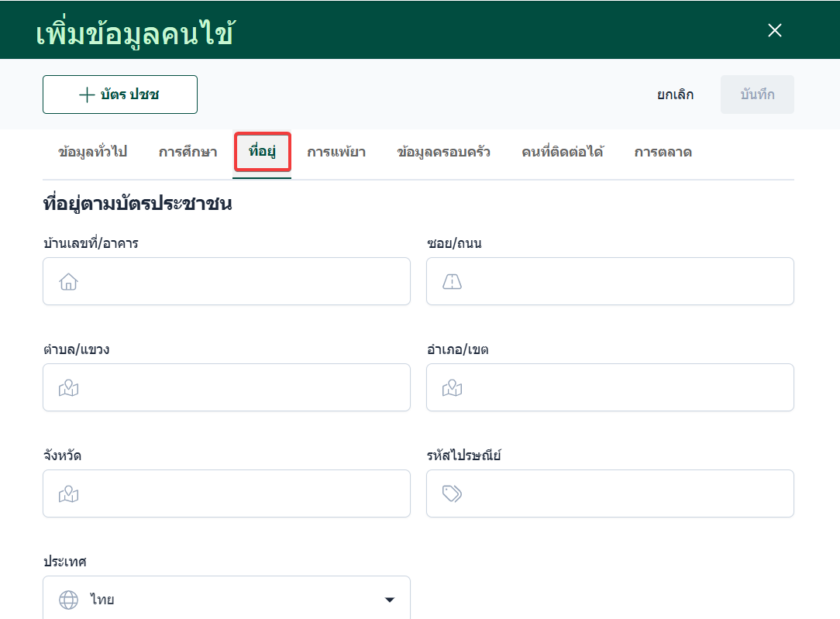Open the การศึกษา tab
Image resolution: width=840 pixels, height=619 pixels.
click(x=188, y=152)
